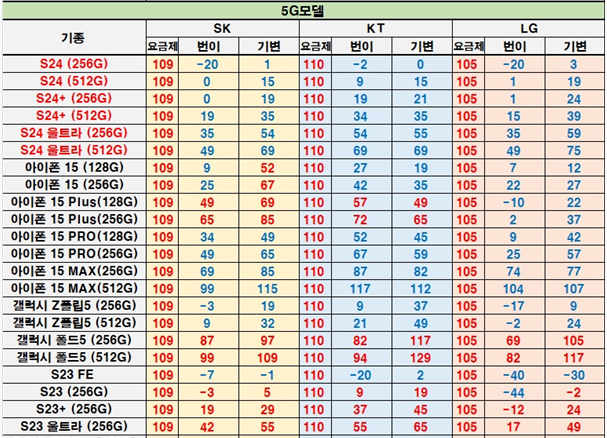Select the '아이폰 15 PRO(128G)' model cell
Image resolution: width=607 pixels, height=438 pixels.
[x=74, y=236]
